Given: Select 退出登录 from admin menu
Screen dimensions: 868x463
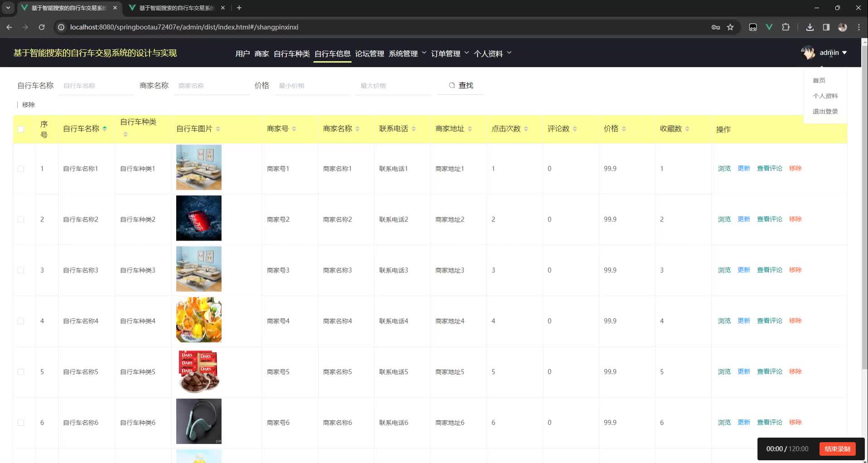Looking at the screenshot, I should [x=825, y=111].
